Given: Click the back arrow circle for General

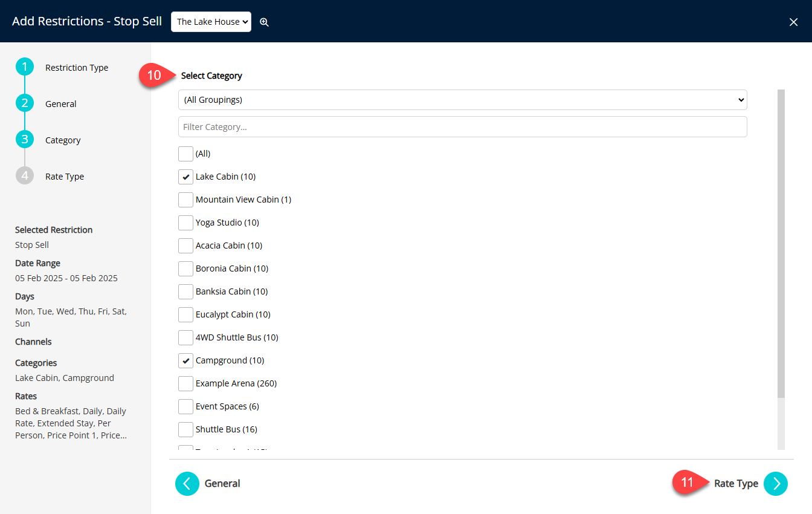Looking at the screenshot, I should point(187,484).
